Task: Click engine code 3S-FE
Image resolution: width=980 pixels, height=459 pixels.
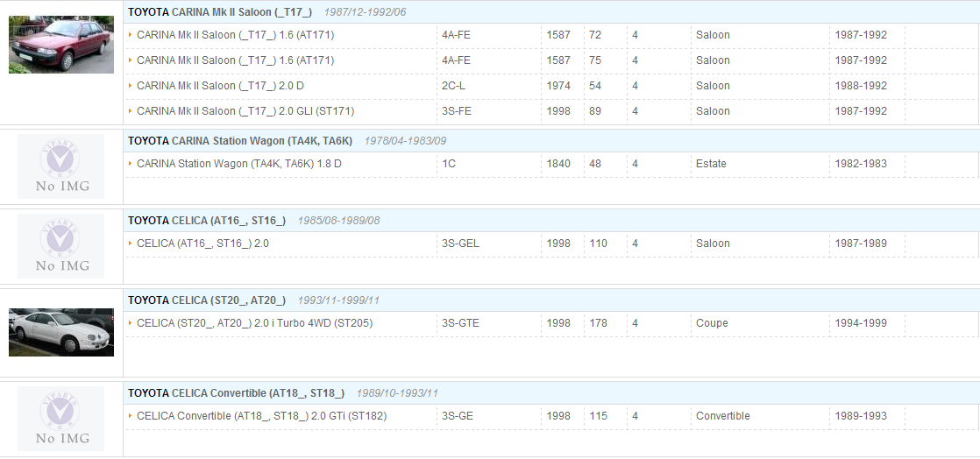Action: pyautogui.click(x=456, y=111)
